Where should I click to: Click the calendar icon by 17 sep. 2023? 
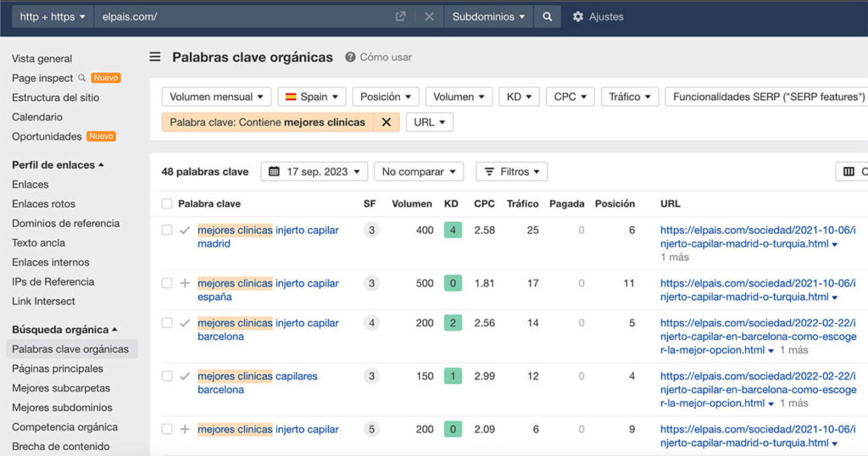[274, 171]
